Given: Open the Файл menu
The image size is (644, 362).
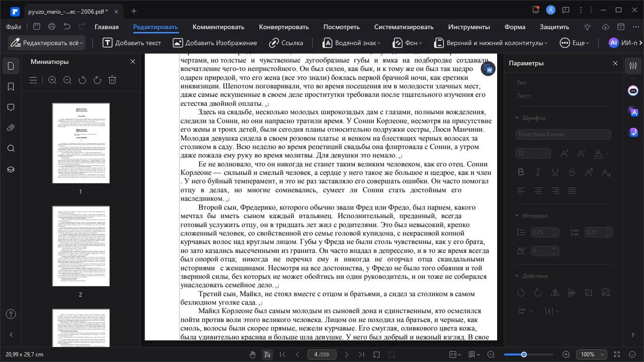Looking at the screenshot, I should tap(14, 27).
